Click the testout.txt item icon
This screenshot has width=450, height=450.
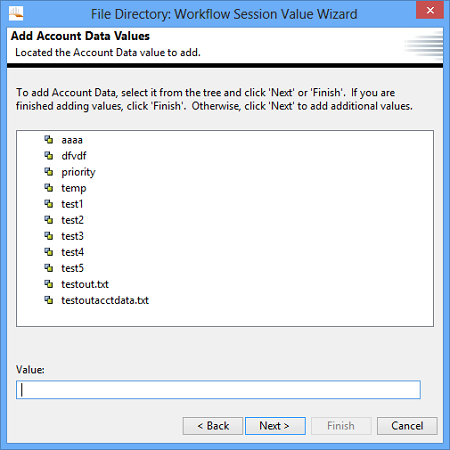click(49, 284)
